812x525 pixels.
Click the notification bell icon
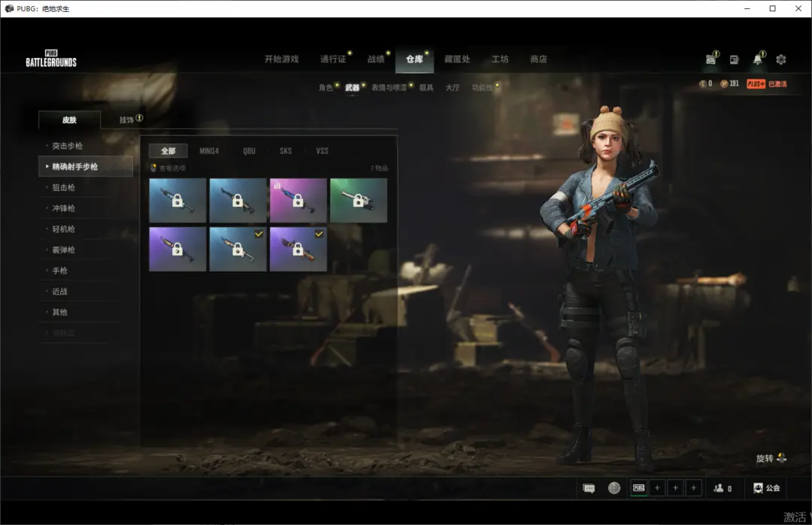click(757, 59)
